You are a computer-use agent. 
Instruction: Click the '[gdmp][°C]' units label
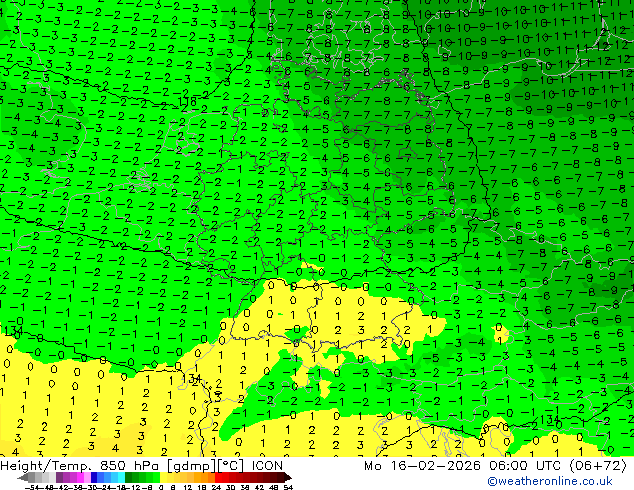(x=205, y=466)
